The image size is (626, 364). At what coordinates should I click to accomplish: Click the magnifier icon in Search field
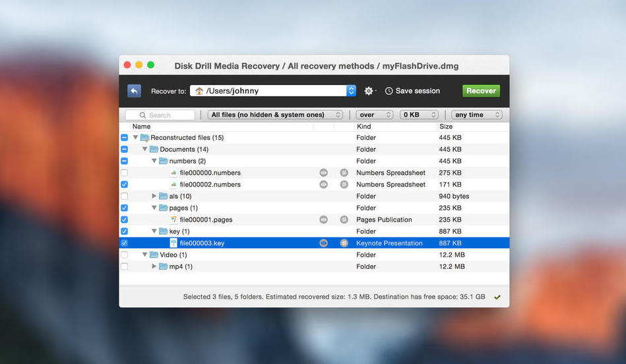142,115
